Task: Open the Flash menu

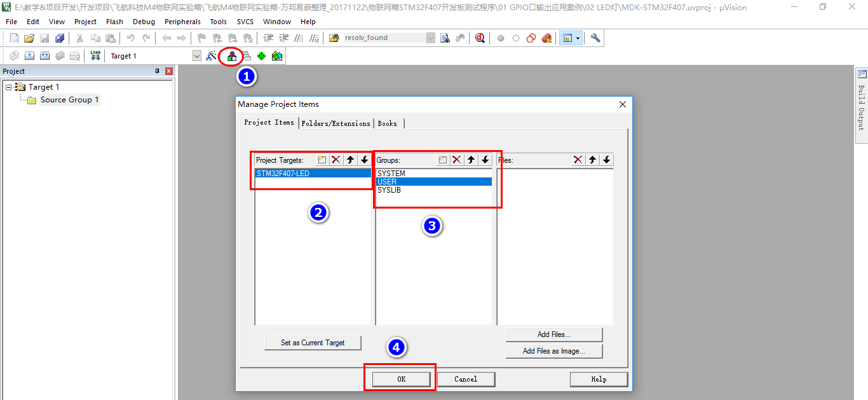Action: coord(115,22)
